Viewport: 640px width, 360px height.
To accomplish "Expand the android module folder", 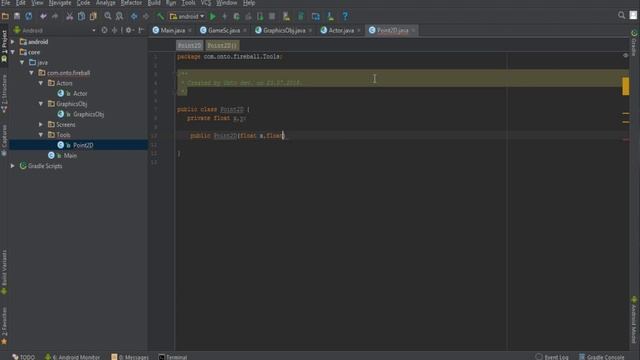I will point(13,42).
